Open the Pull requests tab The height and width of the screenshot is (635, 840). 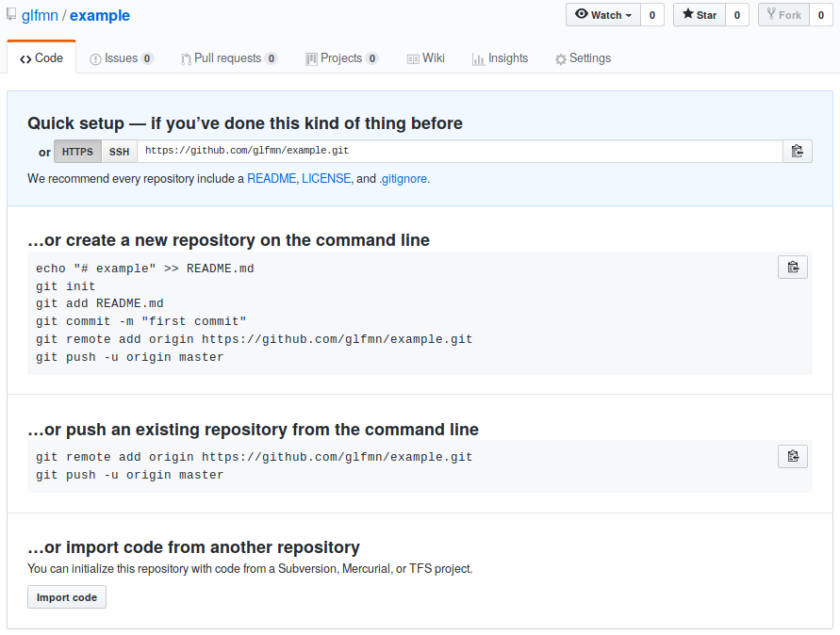coord(229,58)
